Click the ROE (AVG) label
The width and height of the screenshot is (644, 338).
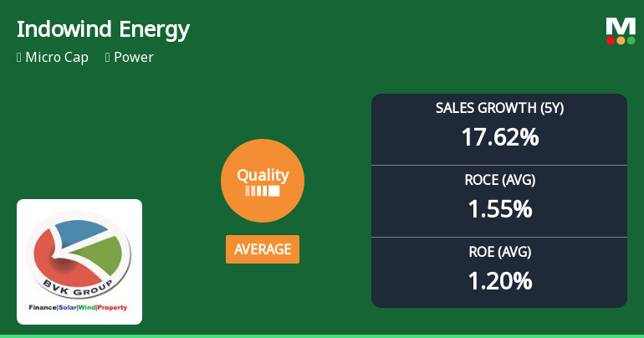[500, 252]
